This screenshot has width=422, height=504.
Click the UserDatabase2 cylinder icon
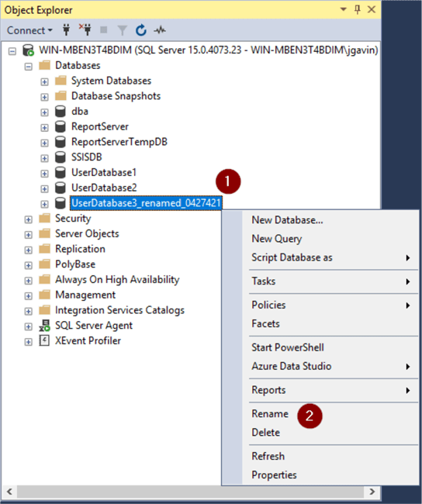click(61, 188)
